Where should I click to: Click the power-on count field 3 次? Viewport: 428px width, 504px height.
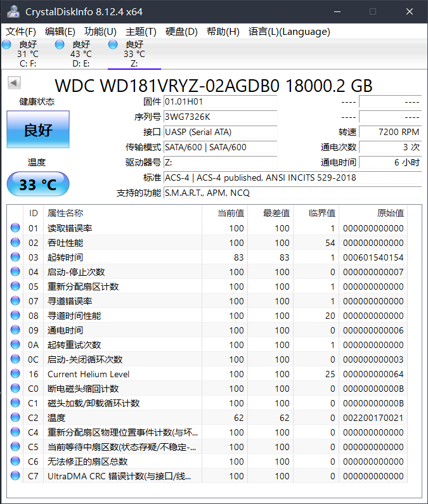pyautogui.click(x=391, y=147)
